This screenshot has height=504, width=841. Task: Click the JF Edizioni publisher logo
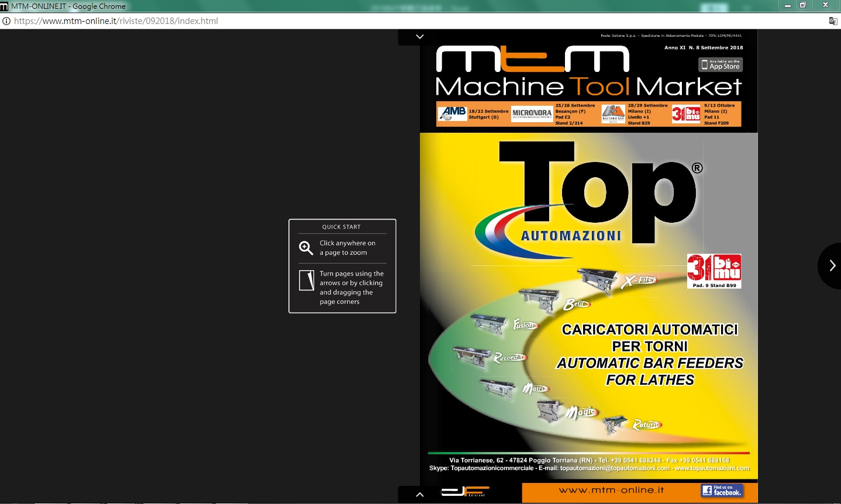pyautogui.click(x=466, y=492)
